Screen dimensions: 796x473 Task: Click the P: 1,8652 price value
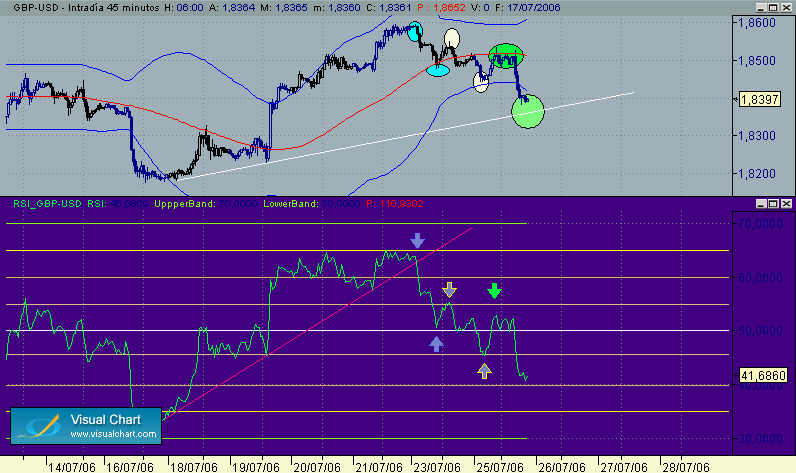tap(441, 8)
